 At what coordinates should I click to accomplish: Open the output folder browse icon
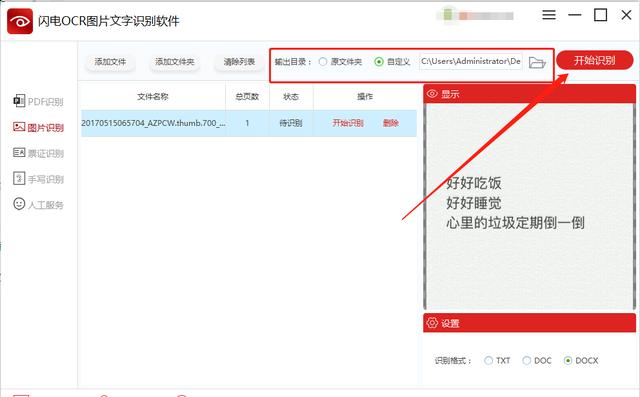[537, 62]
